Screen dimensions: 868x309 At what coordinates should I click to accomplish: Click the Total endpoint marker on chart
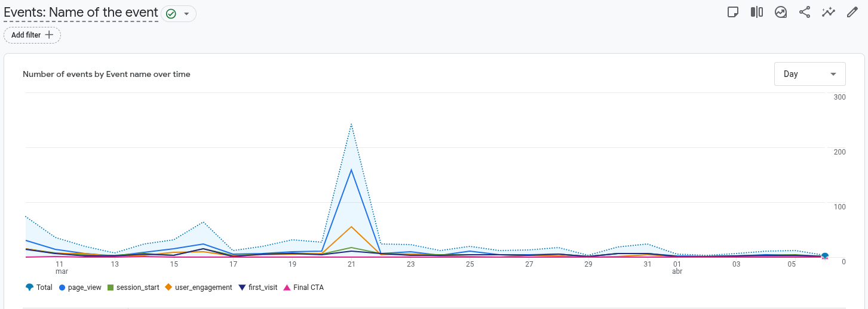pos(824,256)
